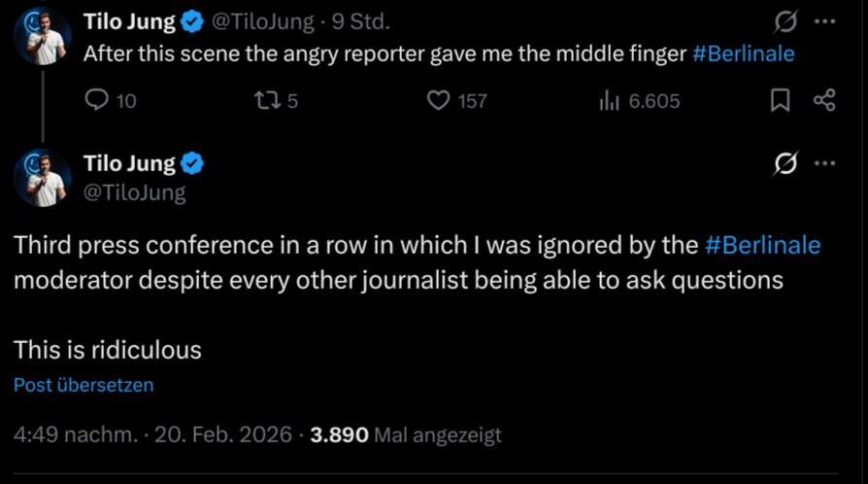Repost the post with 5 reposts
This screenshot has height=484, width=868.
tap(265, 100)
